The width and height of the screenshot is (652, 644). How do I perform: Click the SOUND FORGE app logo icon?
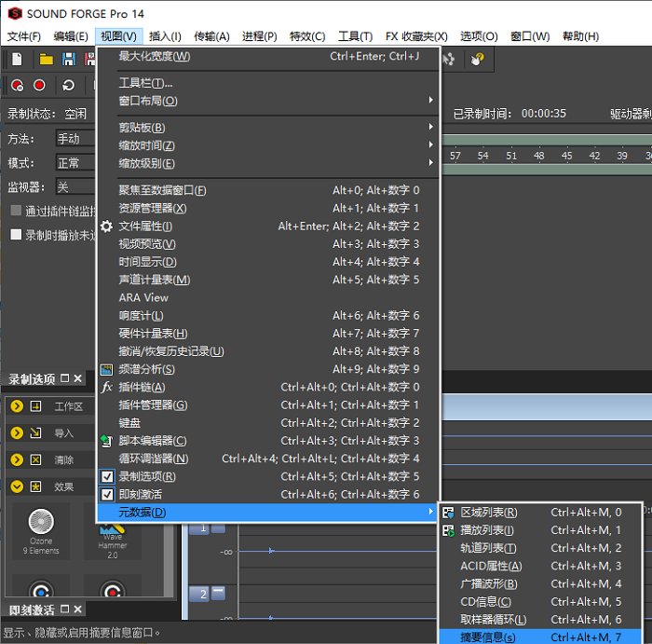(15, 13)
